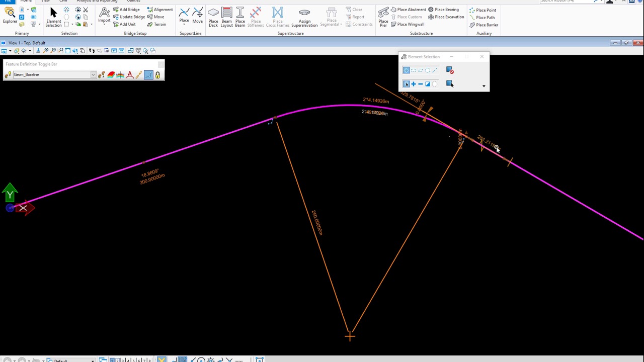
Task: Select the Alignment tool
Action: coord(159,10)
